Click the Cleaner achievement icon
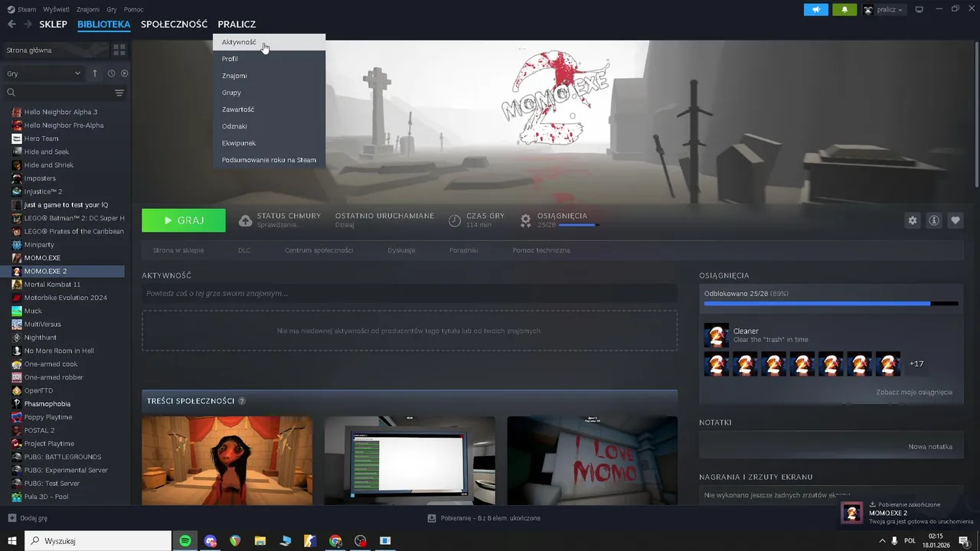The width and height of the screenshot is (980, 551). coord(717,335)
